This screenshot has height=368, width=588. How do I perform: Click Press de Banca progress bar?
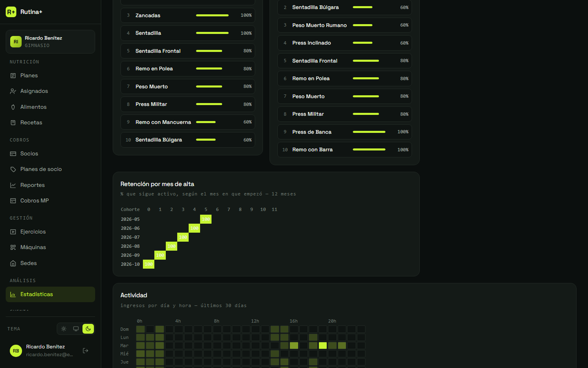click(x=369, y=132)
